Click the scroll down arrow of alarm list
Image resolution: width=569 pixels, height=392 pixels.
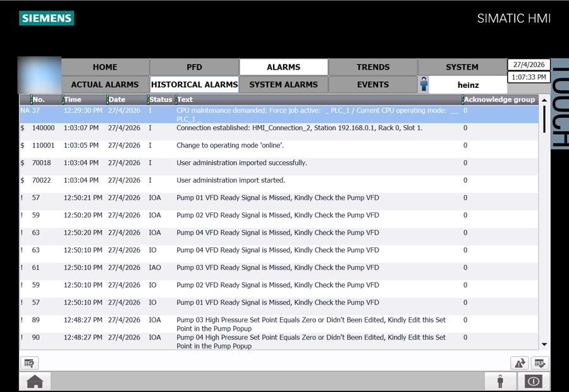[544, 344]
